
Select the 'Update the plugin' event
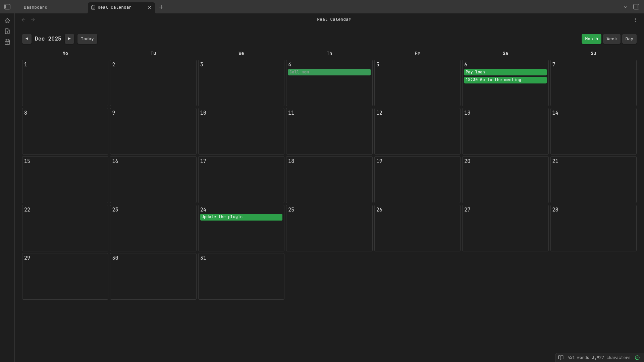pyautogui.click(x=241, y=217)
